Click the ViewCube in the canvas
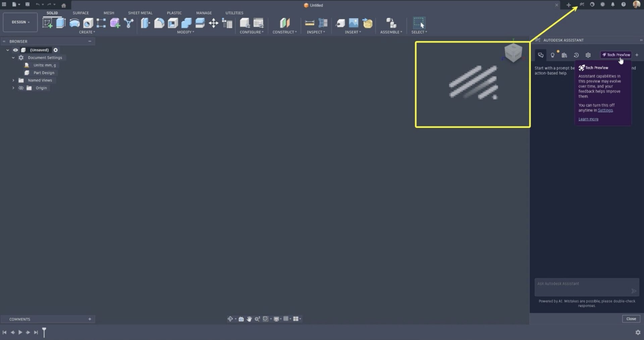Image resolution: width=644 pixels, height=340 pixels. 513,52
